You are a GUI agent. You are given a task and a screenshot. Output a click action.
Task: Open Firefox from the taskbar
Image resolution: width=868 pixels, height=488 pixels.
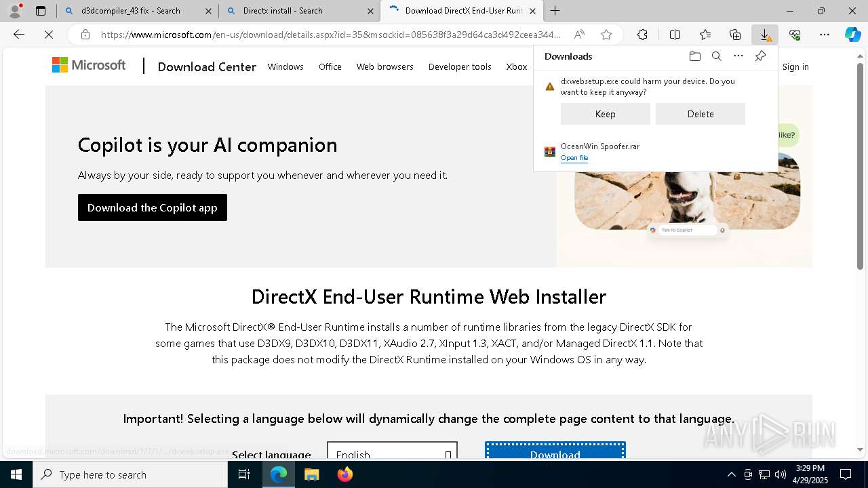[x=344, y=474]
